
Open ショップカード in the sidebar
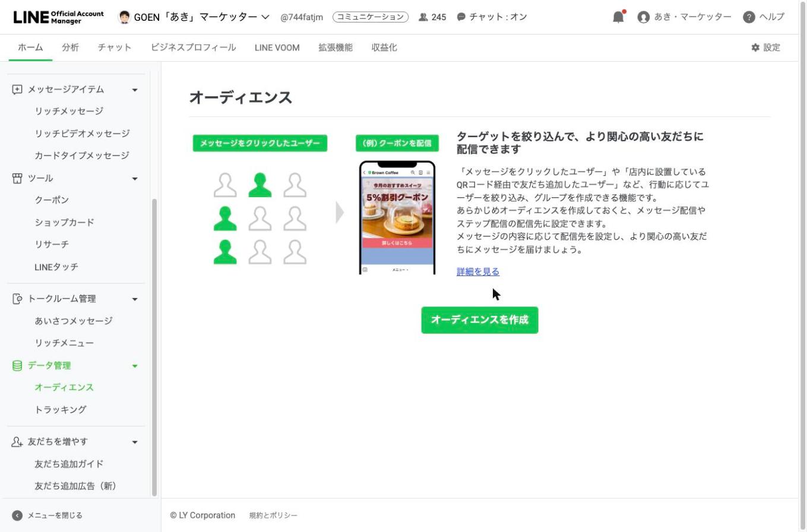pos(64,223)
